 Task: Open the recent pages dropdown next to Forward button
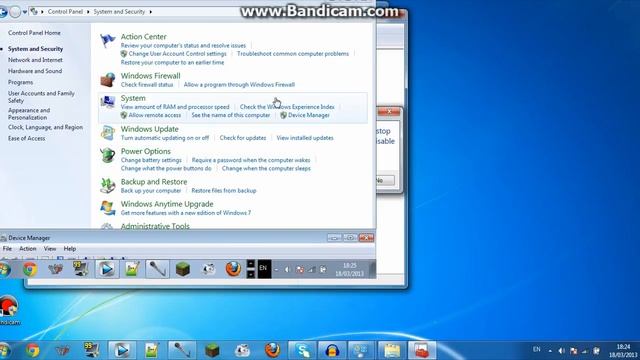point(25,12)
